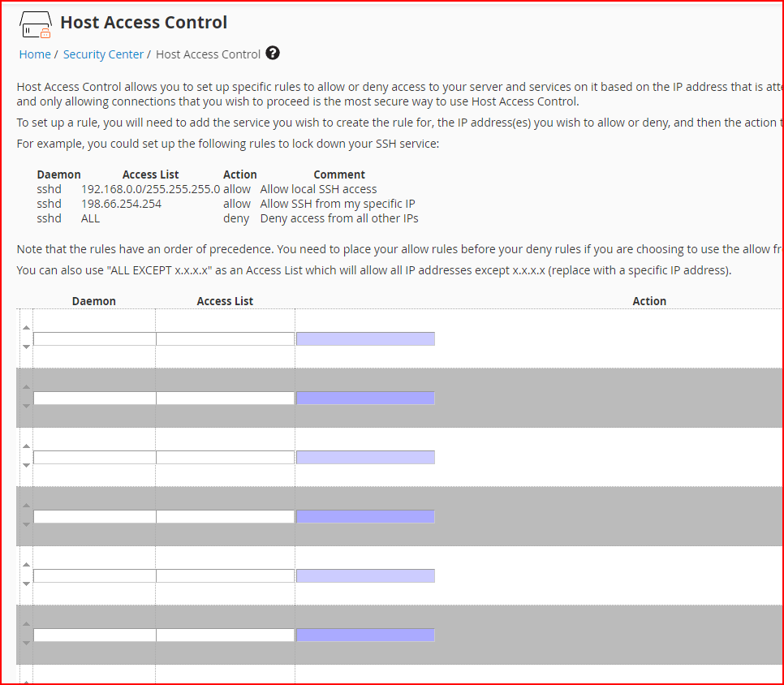Focus the Daemon field in the sixth row
The height and width of the screenshot is (685, 784).
pos(94,635)
